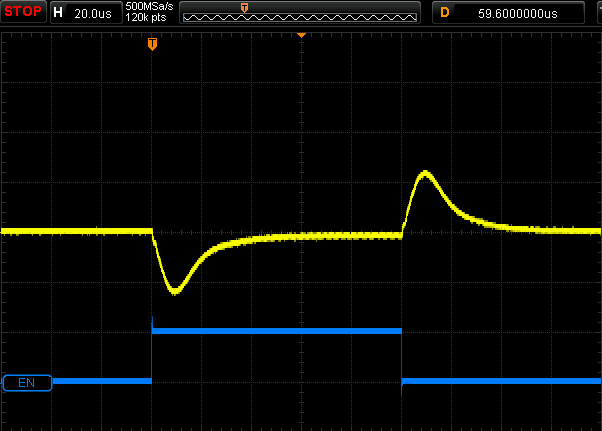The height and width of the screenshot is (431, 602).
Task: Click the 500MSa/s sample rate readout
Action: (149, 7)
